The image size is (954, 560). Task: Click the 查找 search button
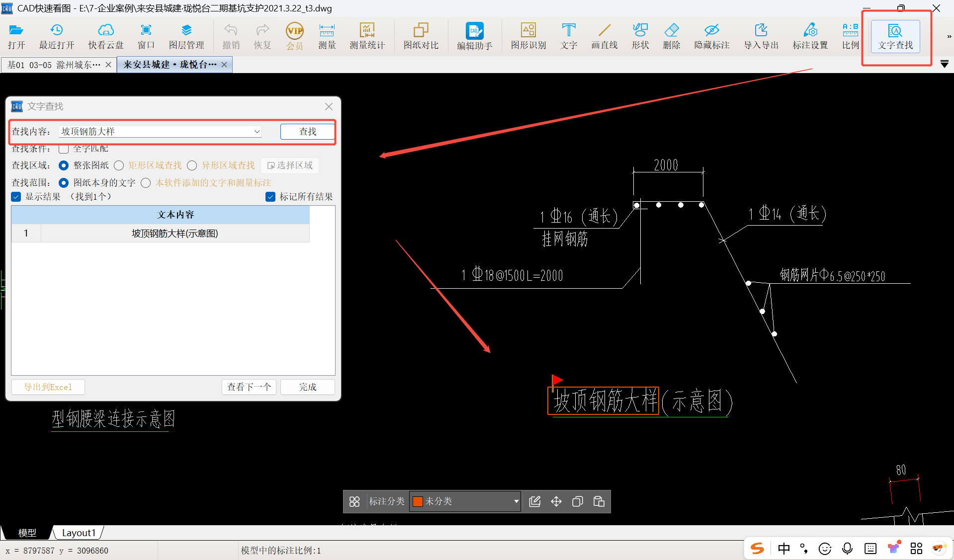tap(307, 132)
